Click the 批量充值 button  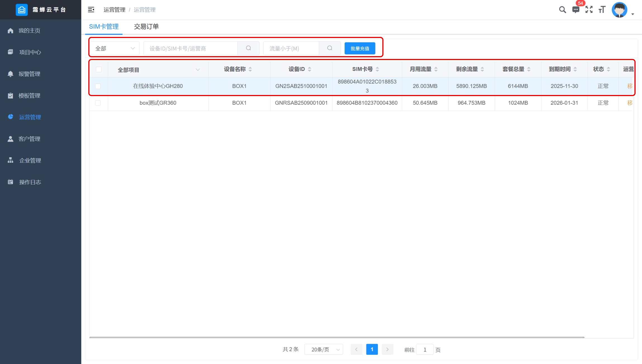tap(360, 48)
